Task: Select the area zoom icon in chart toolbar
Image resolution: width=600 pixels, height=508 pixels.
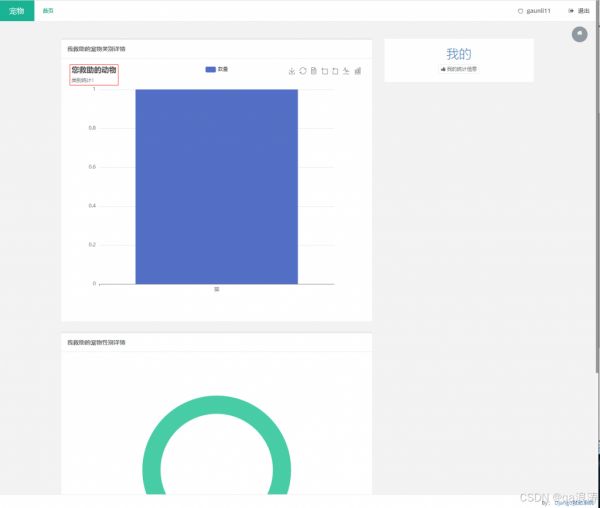Action: coord(325,71)
